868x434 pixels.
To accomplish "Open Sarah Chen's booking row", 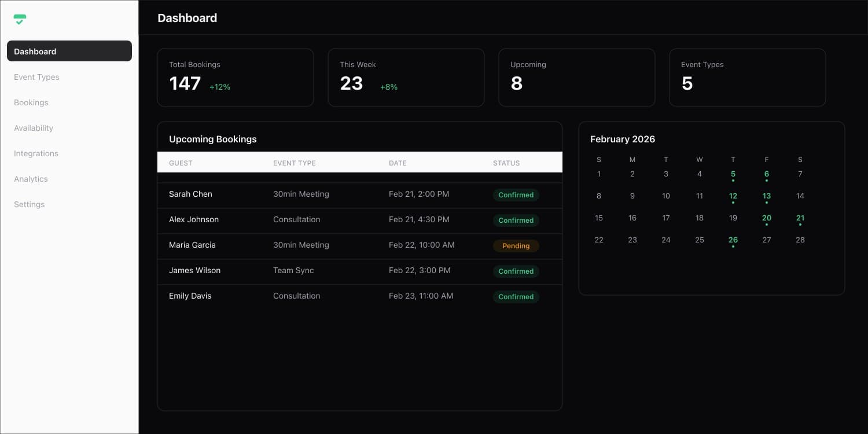I will pyautogui.click(x=359, y=194).
